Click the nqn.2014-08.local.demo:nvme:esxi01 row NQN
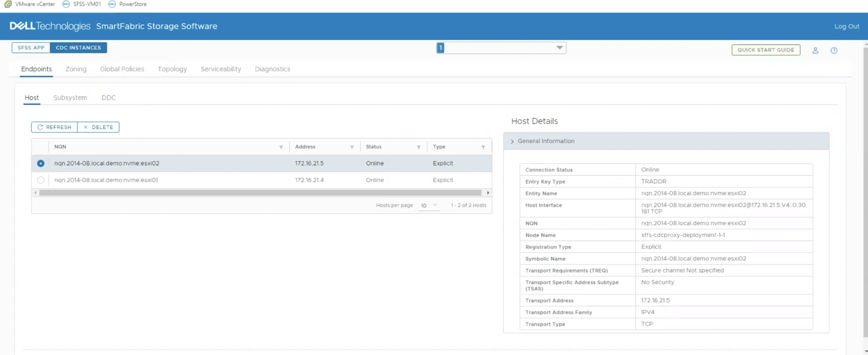The image size is (868, 355). tap(106, 180)
